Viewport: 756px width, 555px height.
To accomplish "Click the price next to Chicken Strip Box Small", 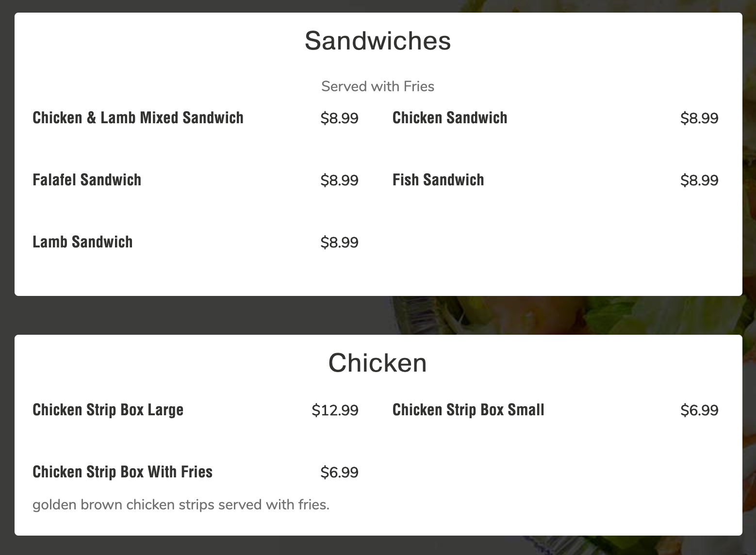I will [699, 410].
